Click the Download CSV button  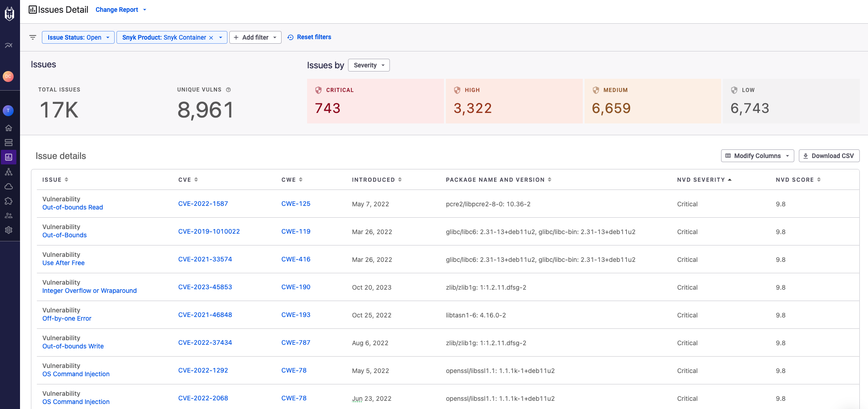[x=828, y=156]
